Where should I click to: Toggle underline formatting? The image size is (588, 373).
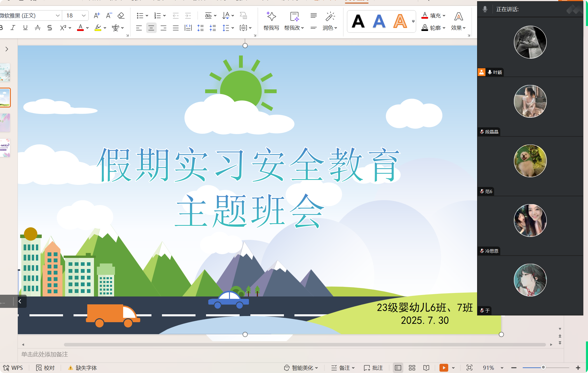[25, 28]
